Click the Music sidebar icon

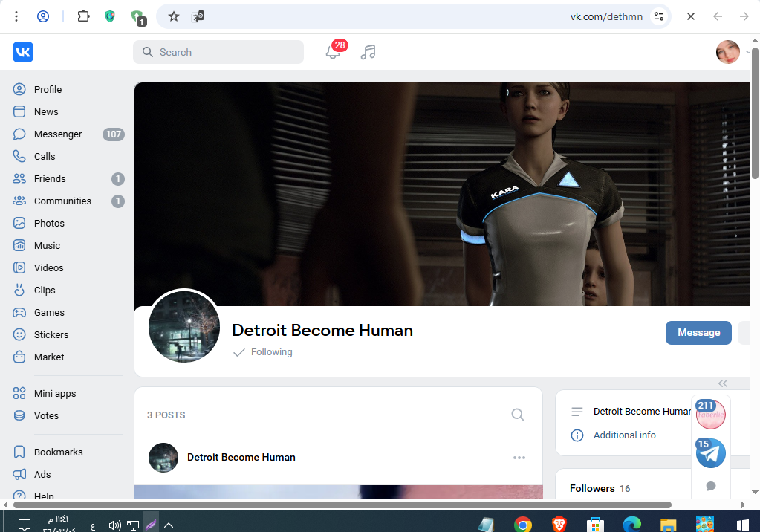19,245
